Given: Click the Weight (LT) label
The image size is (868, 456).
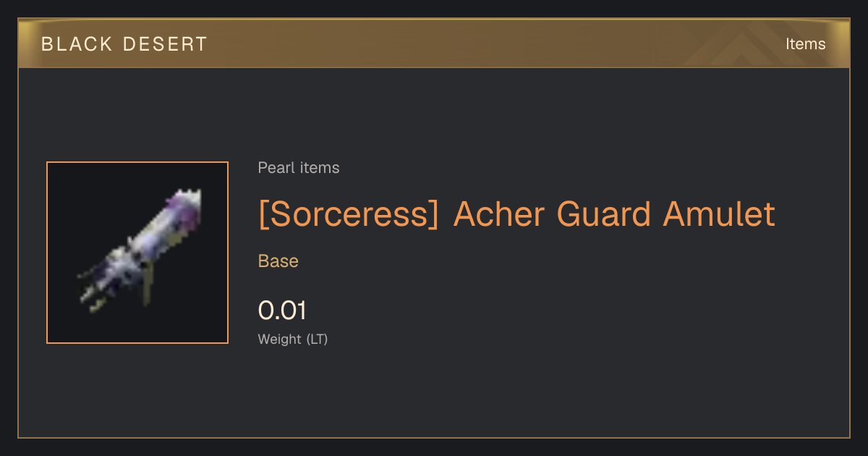Looking at the screenshot, I should (x=293, y=339).
